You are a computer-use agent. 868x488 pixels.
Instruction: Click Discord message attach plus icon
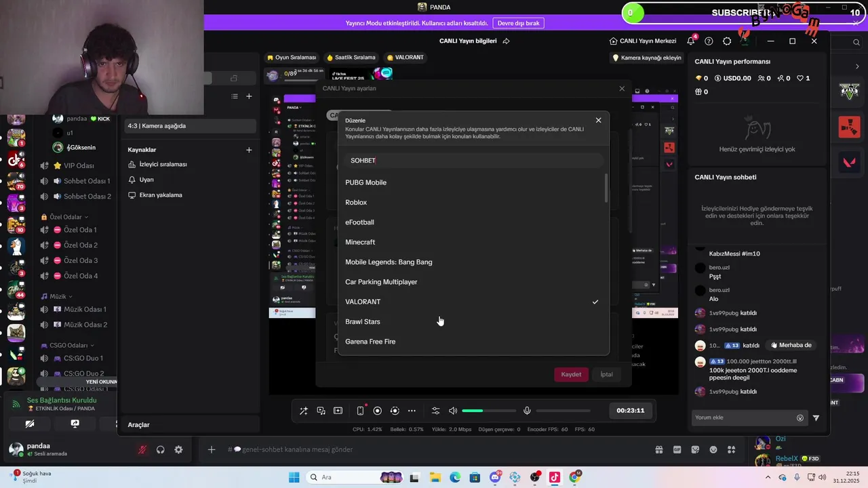pyautogui.click(x=212, y=449)
